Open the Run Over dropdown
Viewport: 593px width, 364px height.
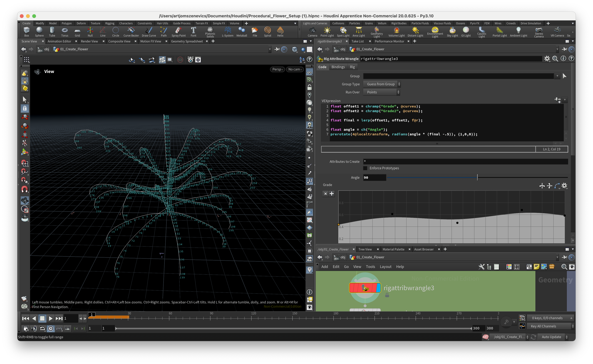tap(381, 92)
